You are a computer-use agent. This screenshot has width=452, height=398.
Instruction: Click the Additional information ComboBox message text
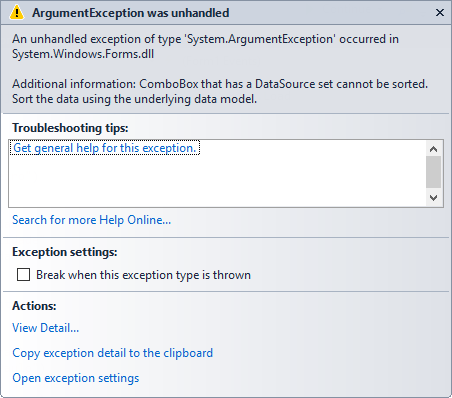(220, 84)
